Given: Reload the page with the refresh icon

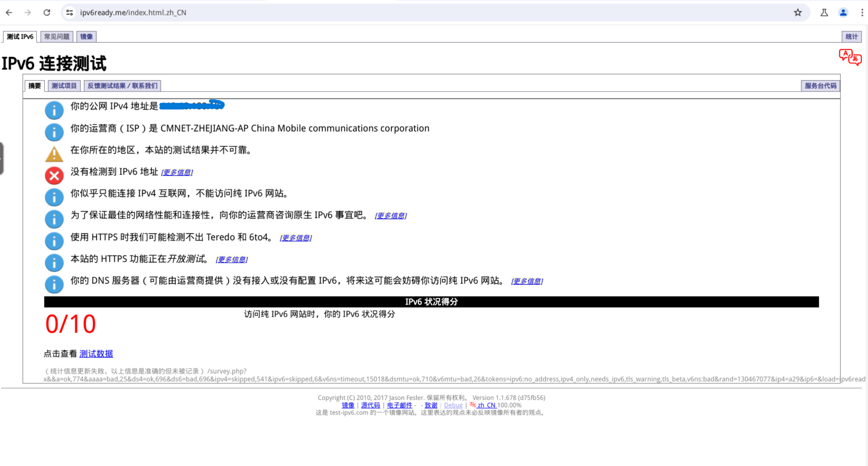Looking at the screenshot, I should click(x=47, y=13).
